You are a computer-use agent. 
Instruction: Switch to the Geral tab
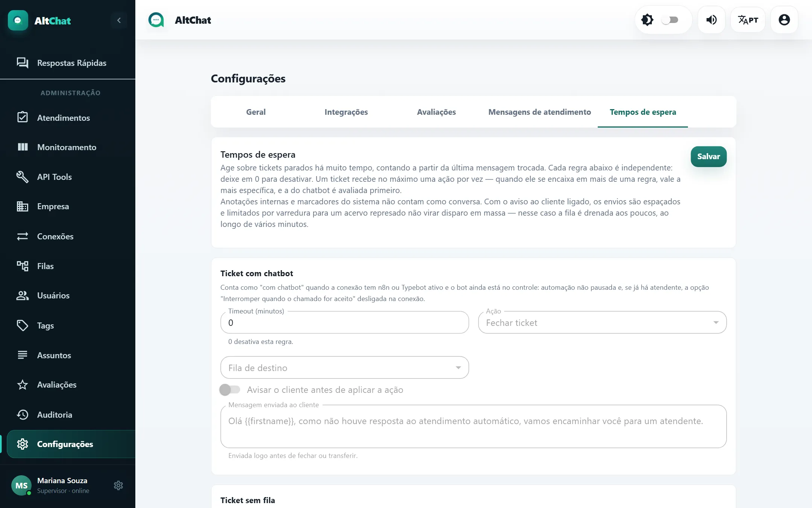pyautogui.click(x=256, y=112)
